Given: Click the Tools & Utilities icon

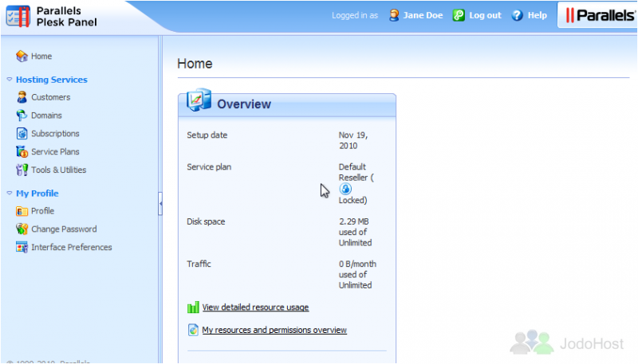Looking at the screenshot, I should click(22, 170).
